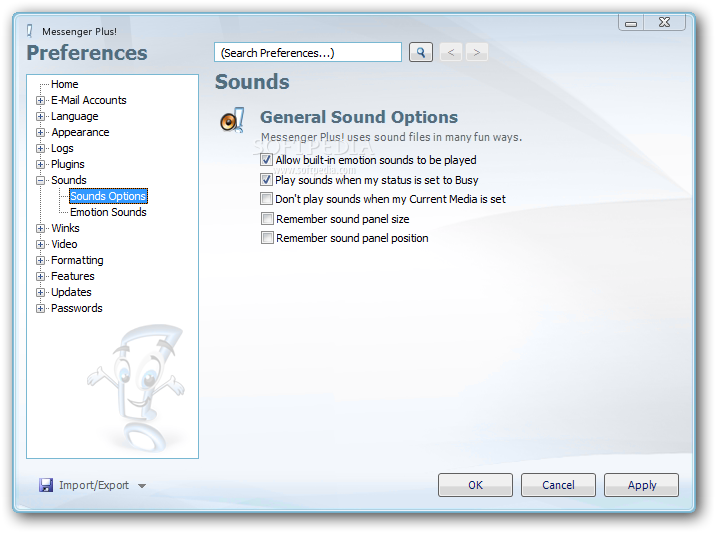Select the Features category label

pyautogui.click(x=73, y=276)
